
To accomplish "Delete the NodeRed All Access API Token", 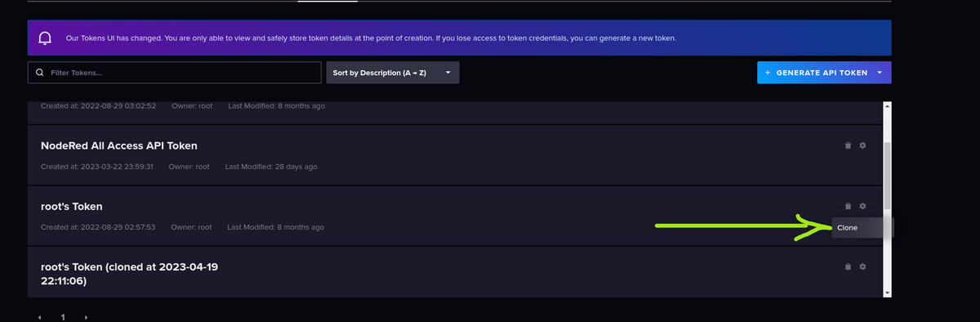I will point(848,145).
